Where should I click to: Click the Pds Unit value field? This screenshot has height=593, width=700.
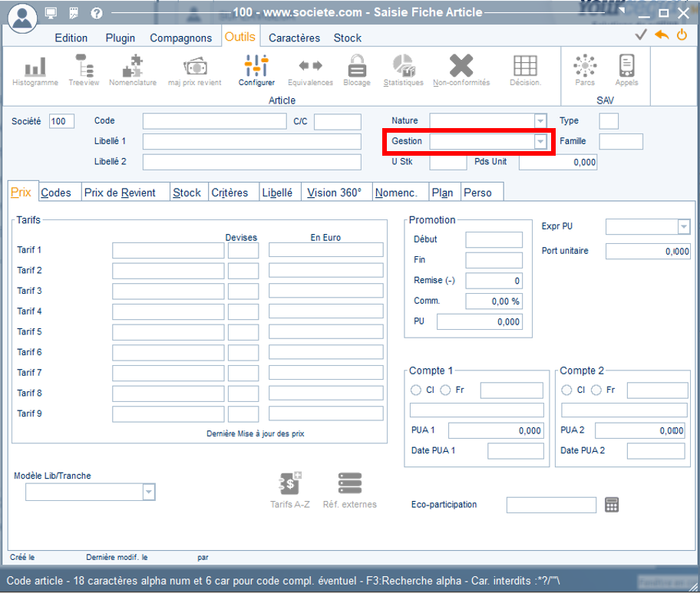pyautogui.click(x=558, y=162)
